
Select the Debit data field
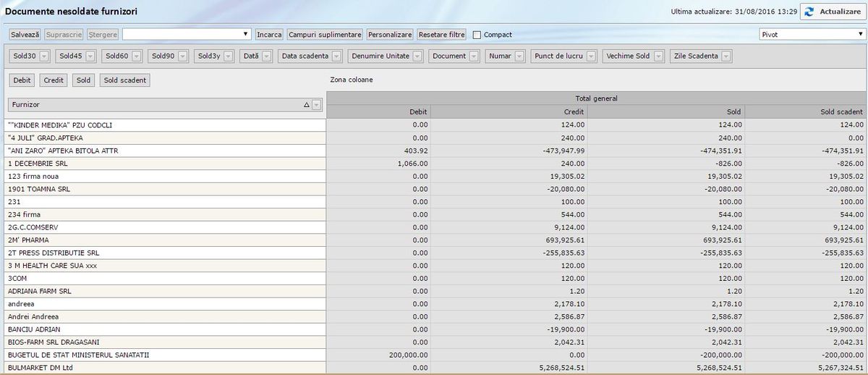[22, 80]
